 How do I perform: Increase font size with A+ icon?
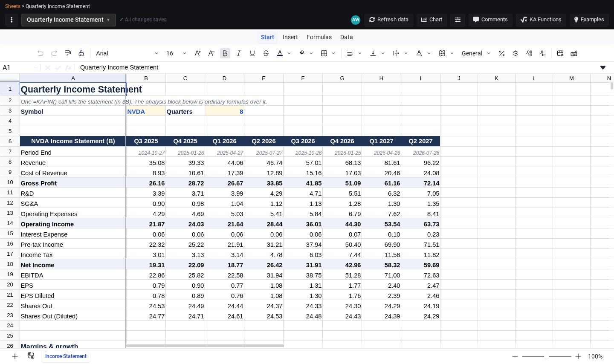pos(198,53)
